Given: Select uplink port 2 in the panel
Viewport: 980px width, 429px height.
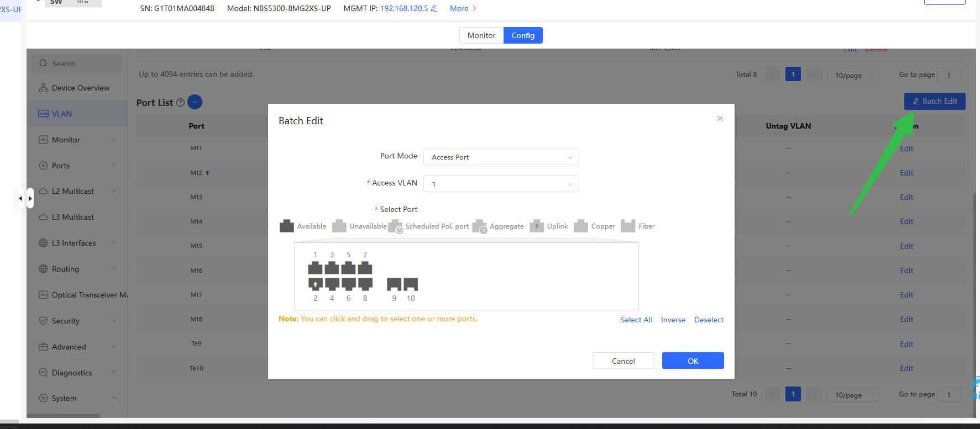Looking at the screenshot, I should (x=315, y=284).
